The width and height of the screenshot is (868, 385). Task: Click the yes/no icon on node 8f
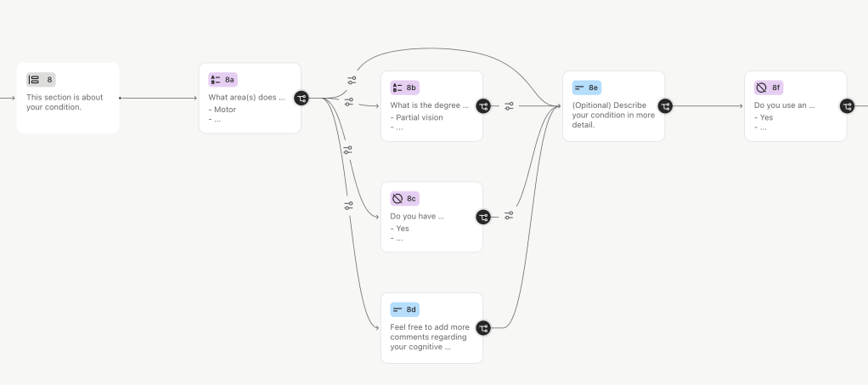pos(762,88)
